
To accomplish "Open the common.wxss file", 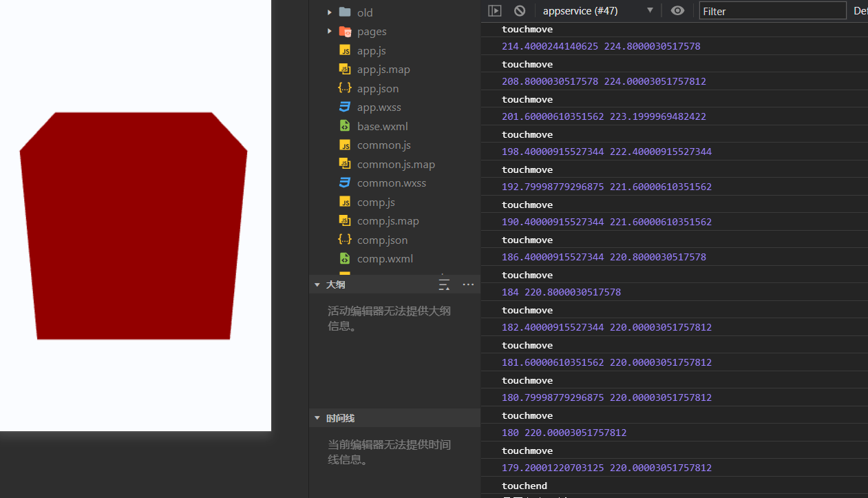I will pyautogui.click(x=392, y=183).
